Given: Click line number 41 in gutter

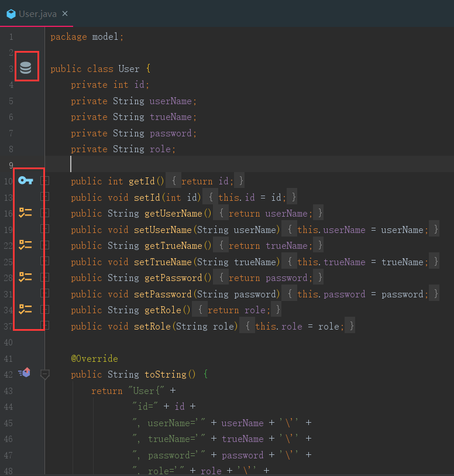Looking at the screenshot, I should (x=9, y=358).
